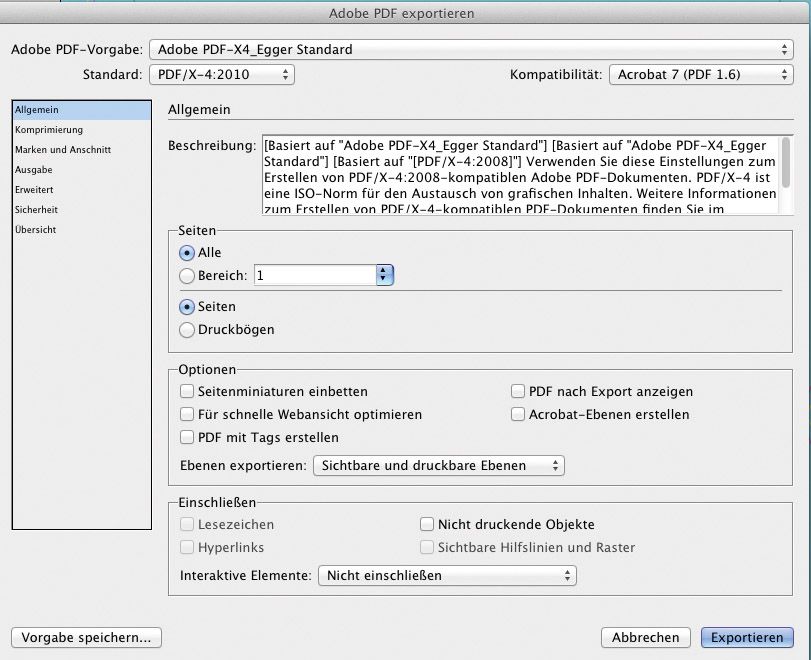Click the Sichtbare Hilfslinien und Raster checkbox
This screenshot has height=660, width=811.
(x=427, y=547)
